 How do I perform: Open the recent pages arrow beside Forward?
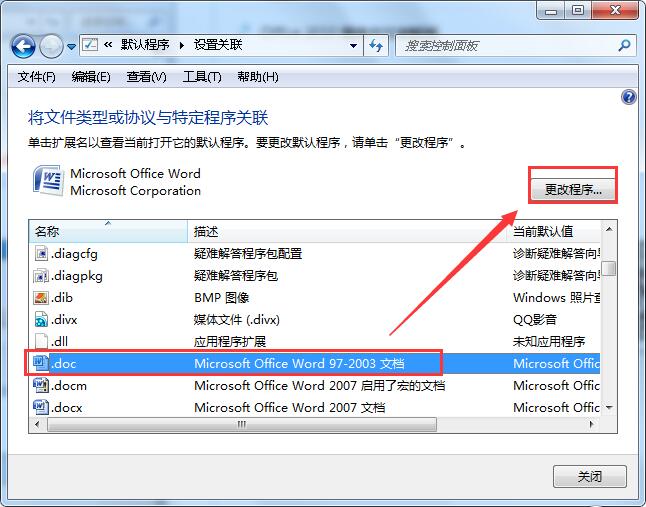tap(71, 47)
